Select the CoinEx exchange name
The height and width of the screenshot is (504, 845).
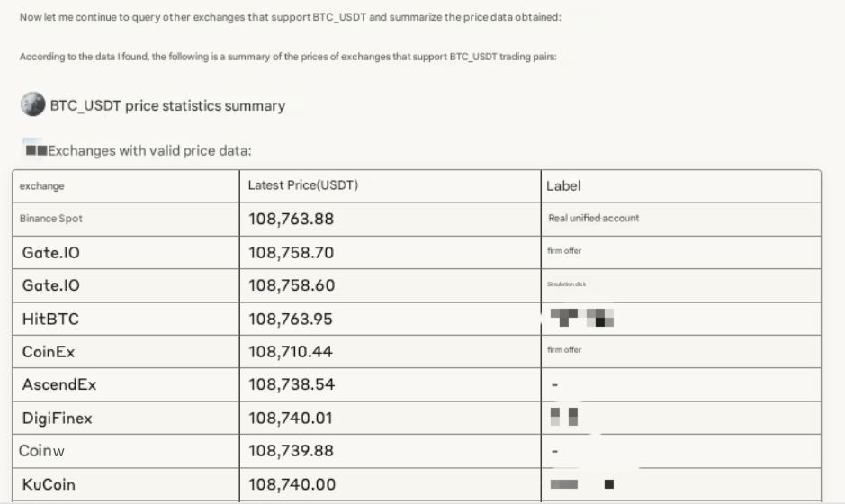(49, 352)
